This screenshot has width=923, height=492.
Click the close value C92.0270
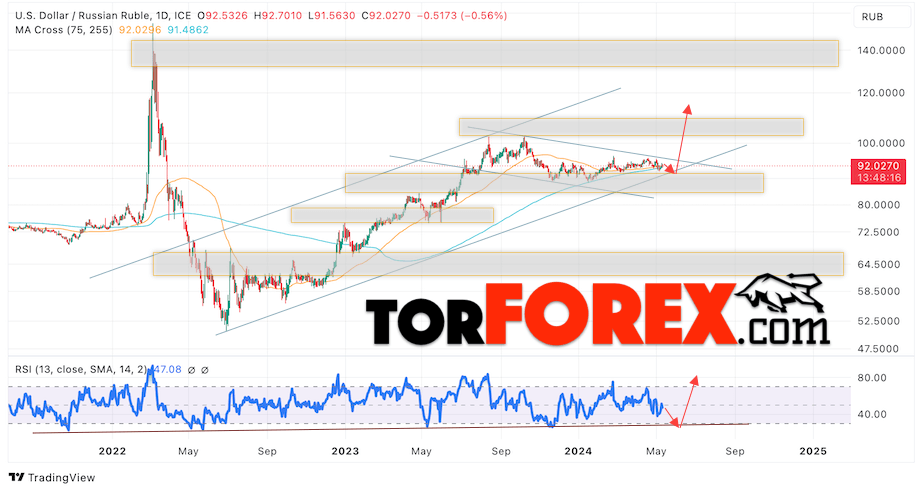tap(386, 16)
